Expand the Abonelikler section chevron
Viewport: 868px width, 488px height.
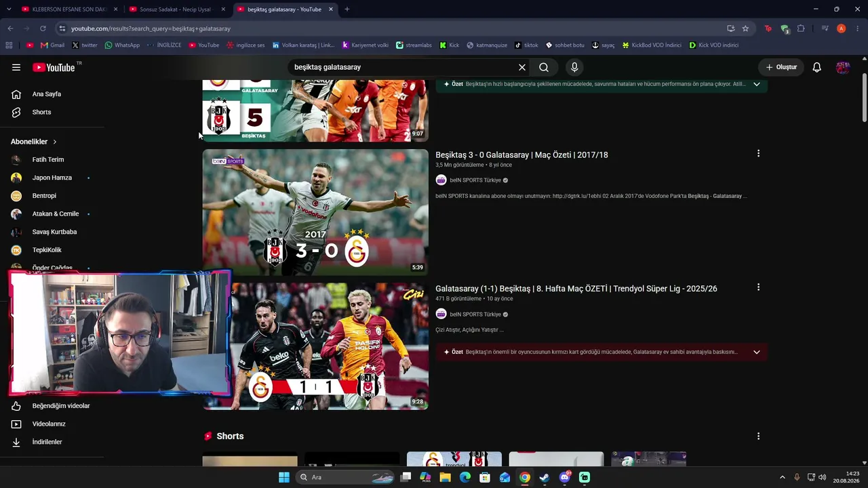[x=55, y=142]
